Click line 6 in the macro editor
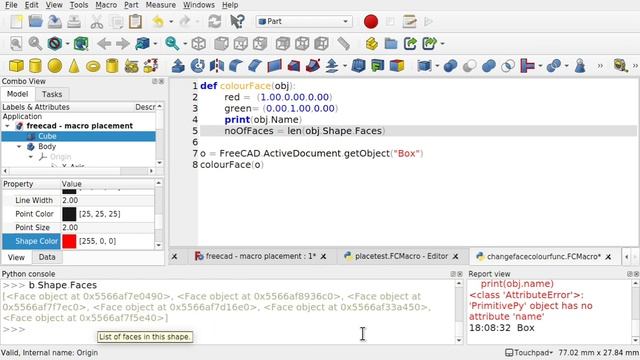The image size is (640, 360). pyautogui.click(x=418, y=142)
